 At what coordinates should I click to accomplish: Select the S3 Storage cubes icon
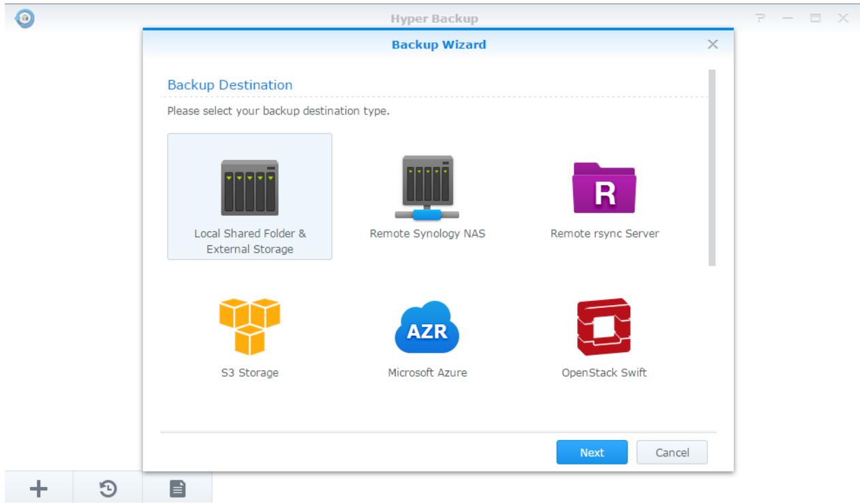[249, 327]
